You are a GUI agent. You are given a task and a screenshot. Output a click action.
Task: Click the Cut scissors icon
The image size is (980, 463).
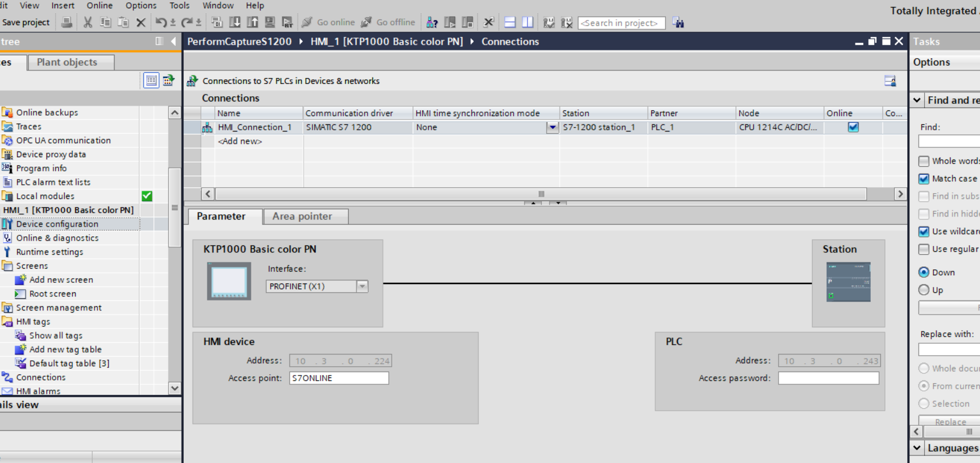[88, 22]
